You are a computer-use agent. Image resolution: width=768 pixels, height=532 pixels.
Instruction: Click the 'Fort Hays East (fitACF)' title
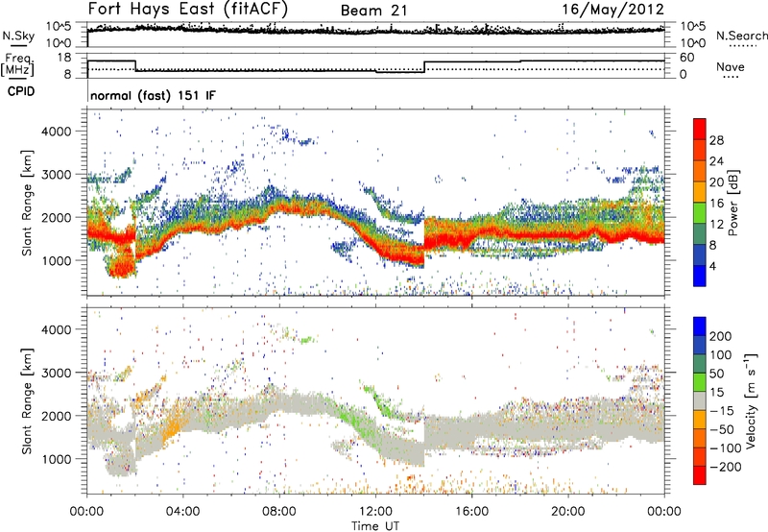pyautogui.click(x=187, y=10)
